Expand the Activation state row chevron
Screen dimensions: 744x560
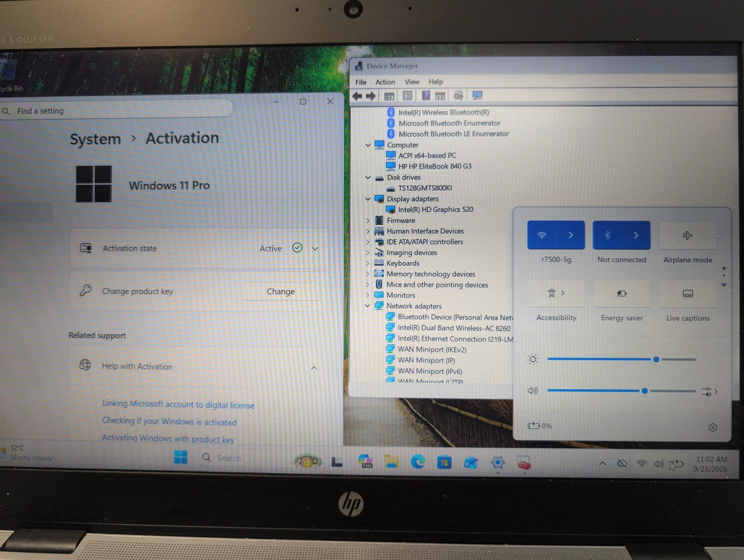[315, 248]
